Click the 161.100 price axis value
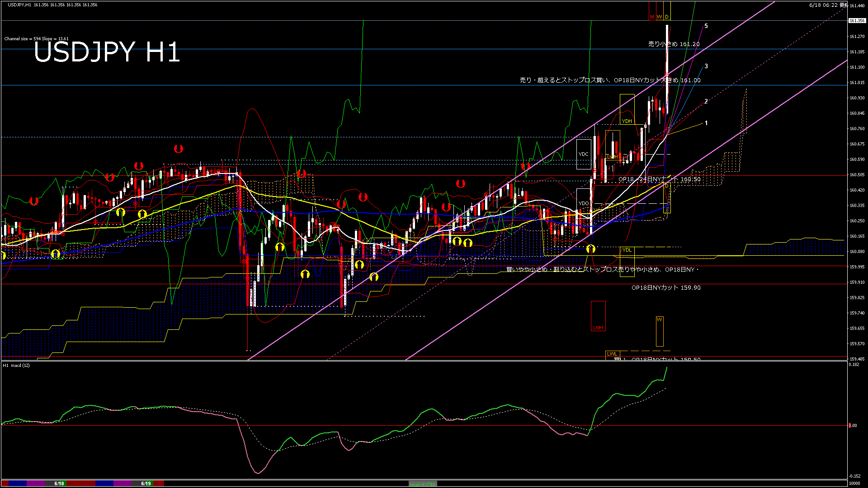The height and width of the screenshot is (488, 868). click(857, 67)
